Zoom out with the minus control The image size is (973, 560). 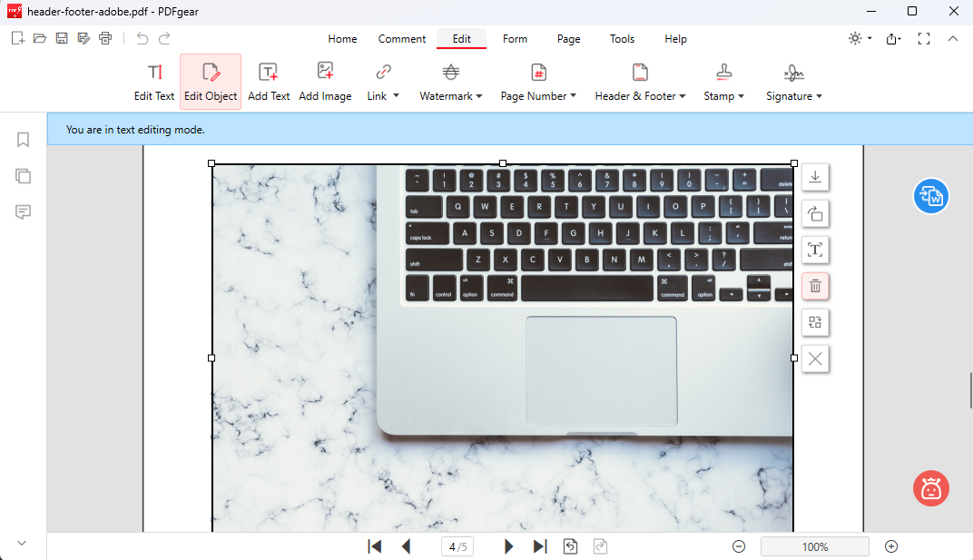pos(739,545)
